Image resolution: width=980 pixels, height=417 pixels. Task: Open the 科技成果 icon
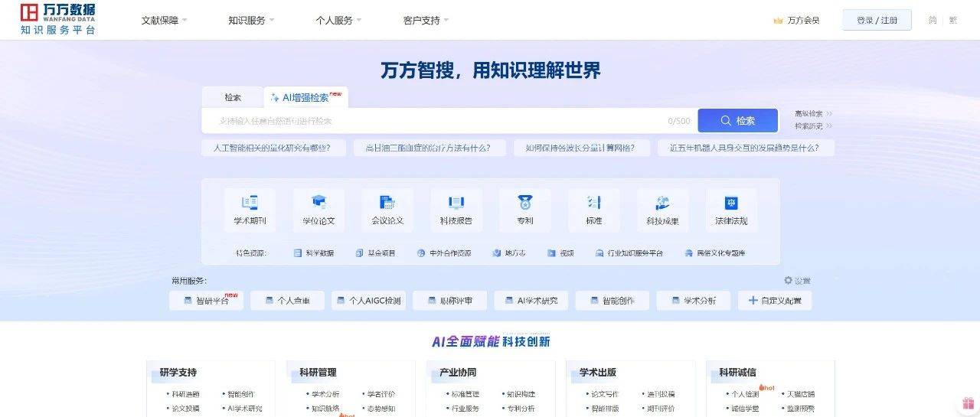pyautogui.click(x=662, y=203)
